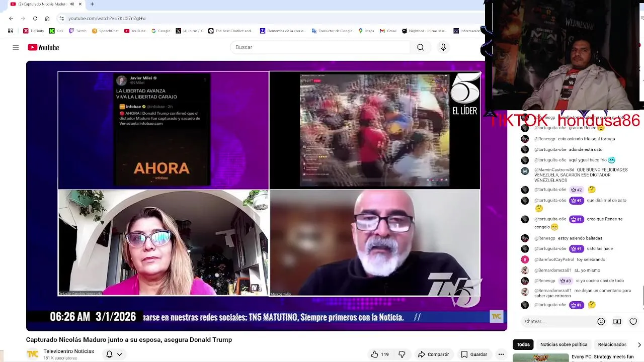Open the Twitch bookmark
Screen dimensions: 644x362
coord(77,31)
